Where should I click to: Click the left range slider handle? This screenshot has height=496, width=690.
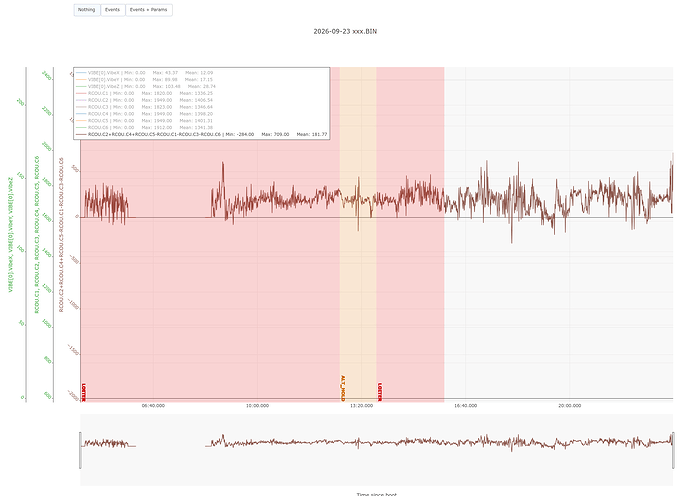80,450
